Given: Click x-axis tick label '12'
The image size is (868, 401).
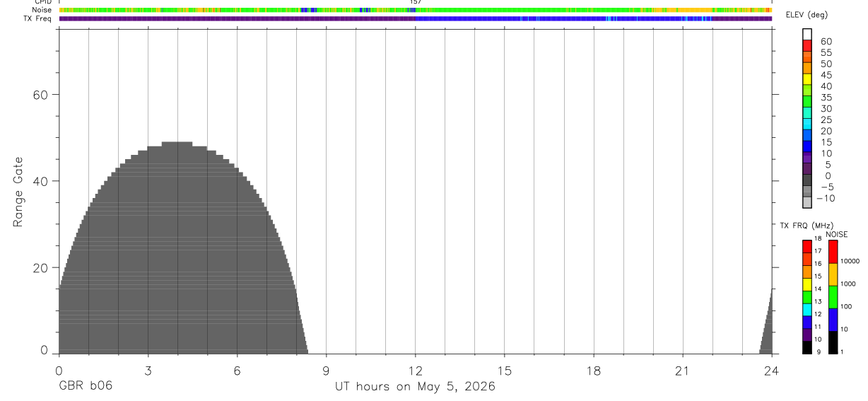Looking at the screenshot, I should (x=415, y=371).
